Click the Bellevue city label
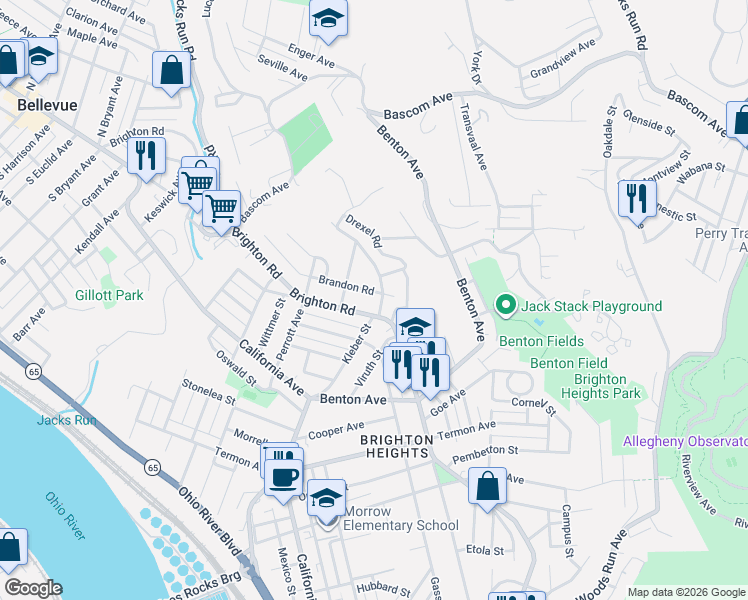 coord(47,105)
